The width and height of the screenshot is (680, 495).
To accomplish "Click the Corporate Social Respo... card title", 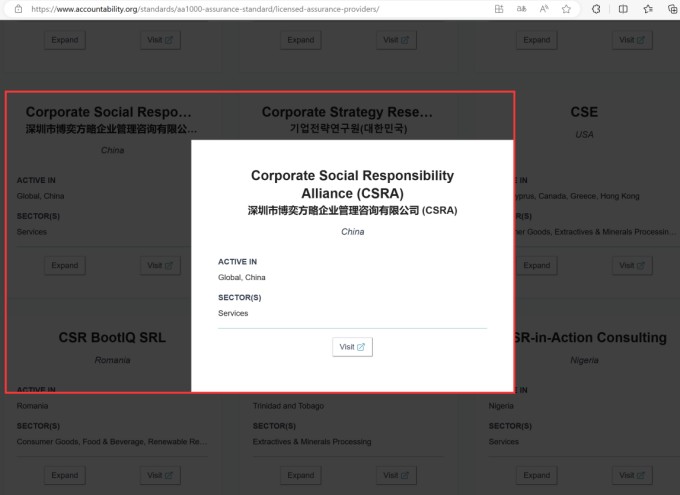I will click(x=108, y=112).
